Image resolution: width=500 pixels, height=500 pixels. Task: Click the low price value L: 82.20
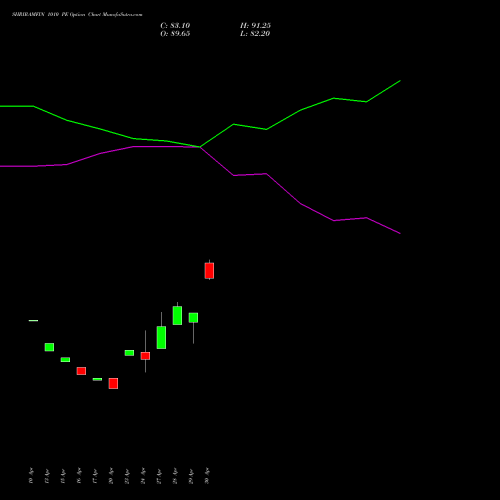point(255,34)
